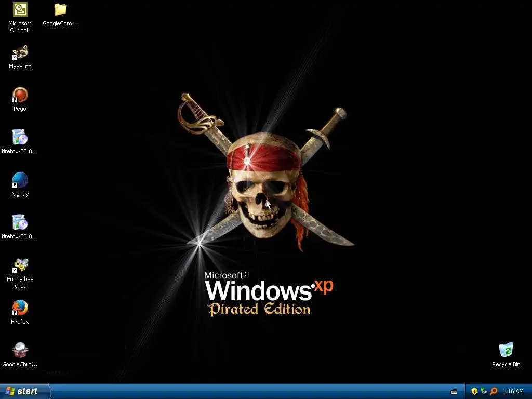Select the Pego red ball shortcut

pos(20,95)
